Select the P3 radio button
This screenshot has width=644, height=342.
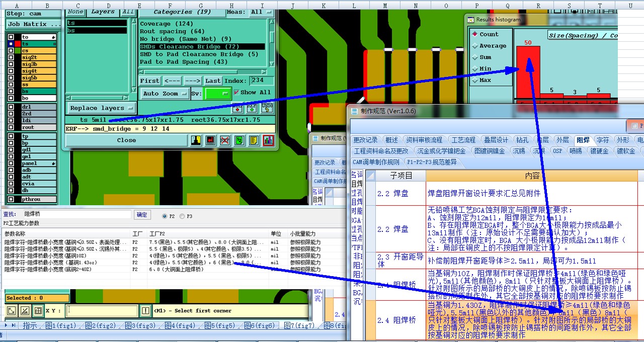click(182, 216)
